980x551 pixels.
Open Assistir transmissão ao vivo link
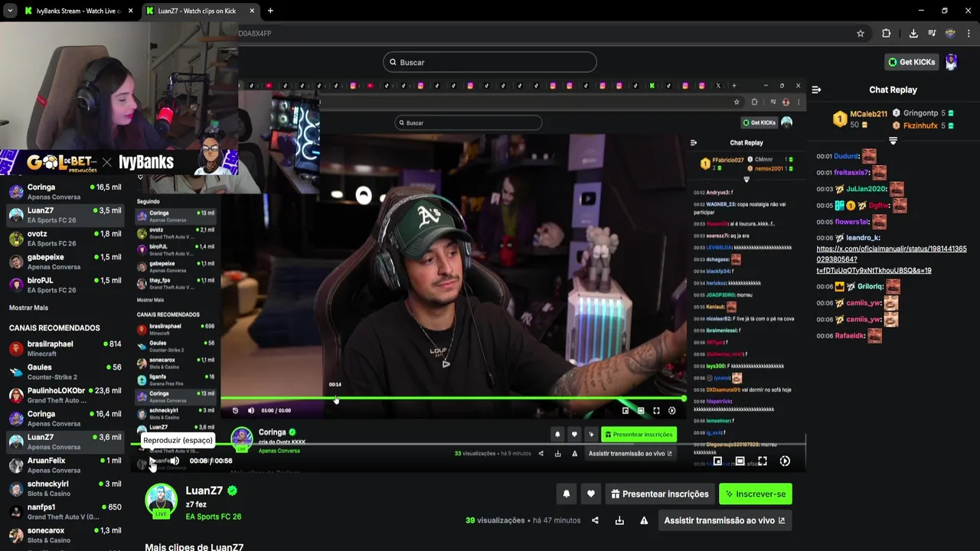tap(724, 520)
